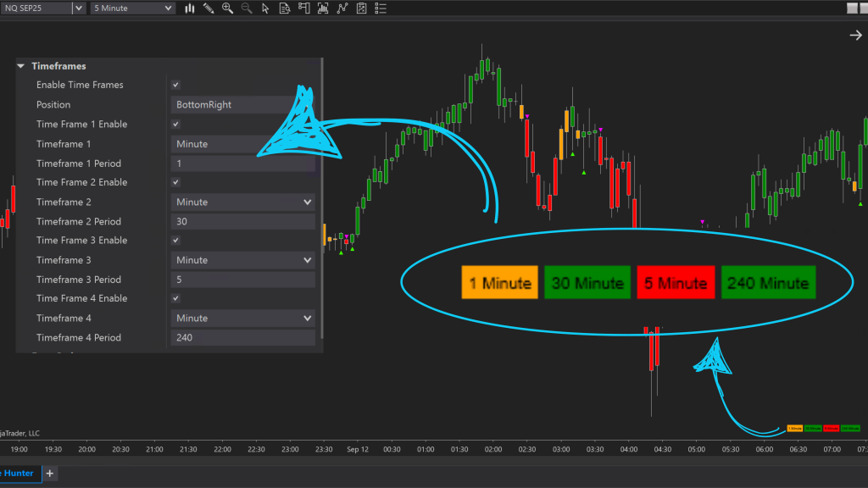Open the Timeframe 3 unit dropdown
The height and width of the screenshot is (488, 868).
tap(242, 259)
